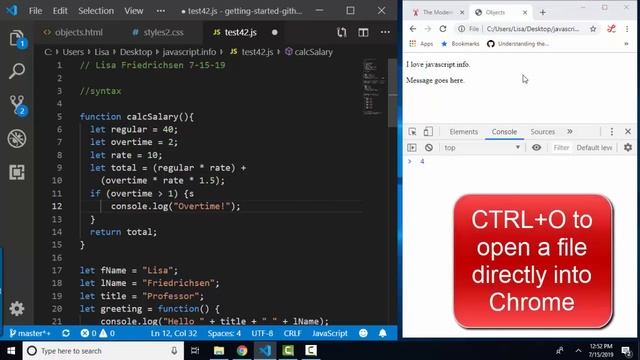Image resolution: width=640 pixels, height=360 pixels.
Task: Switch to the objects.html editor tab
Action: 74,32
